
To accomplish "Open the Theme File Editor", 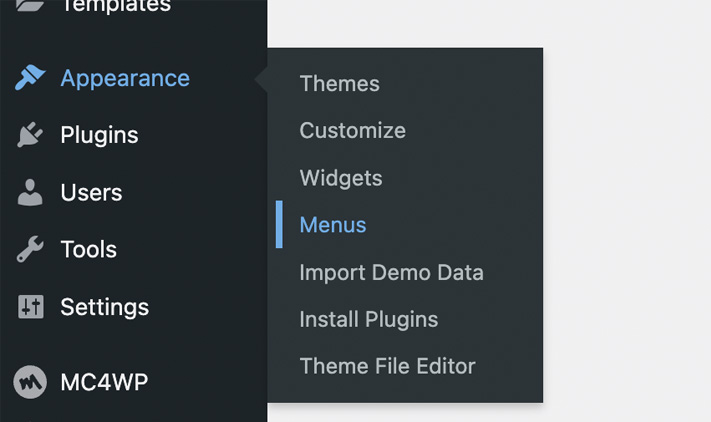I will (387, 366).
